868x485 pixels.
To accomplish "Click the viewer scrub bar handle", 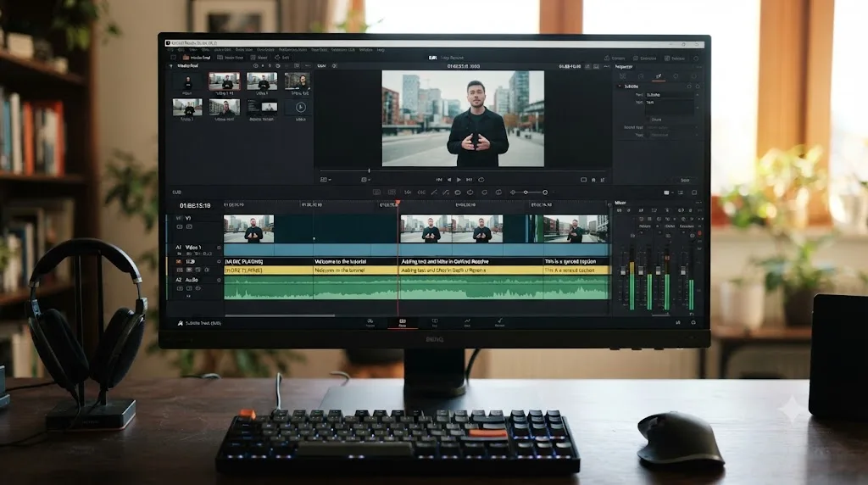I will click(370, 170).
